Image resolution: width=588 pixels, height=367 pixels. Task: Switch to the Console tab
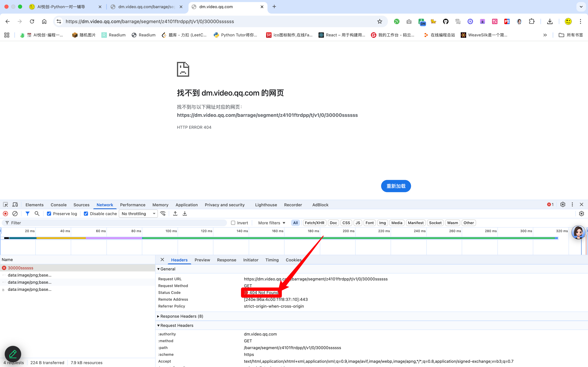(59, 205)
